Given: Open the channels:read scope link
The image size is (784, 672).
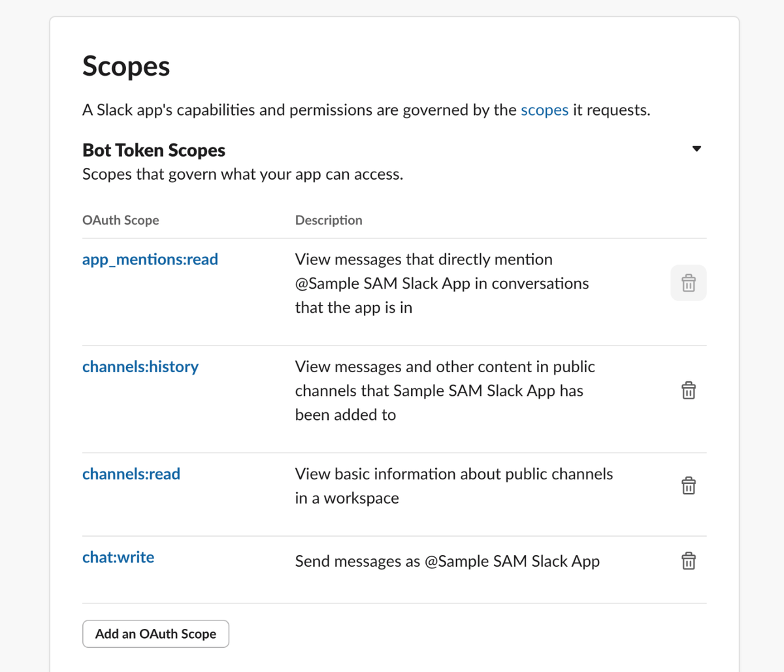Looking at the screenshot, I should 131,473.
